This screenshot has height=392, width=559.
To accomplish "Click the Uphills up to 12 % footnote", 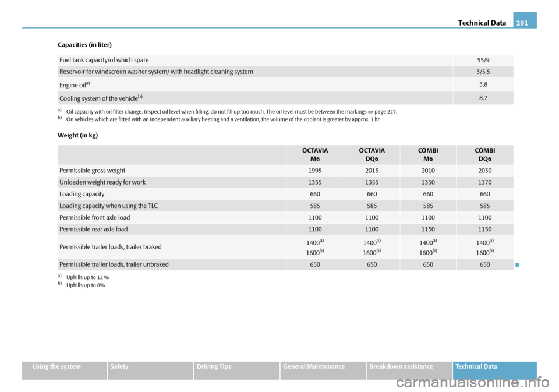I will pos(87,277).
